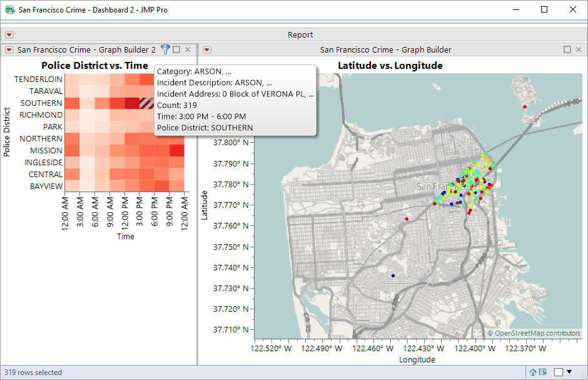This screenshot has height=380, width=588.
Task: Click the home window icon in the status bar
Action: click(x=534, y=372)
